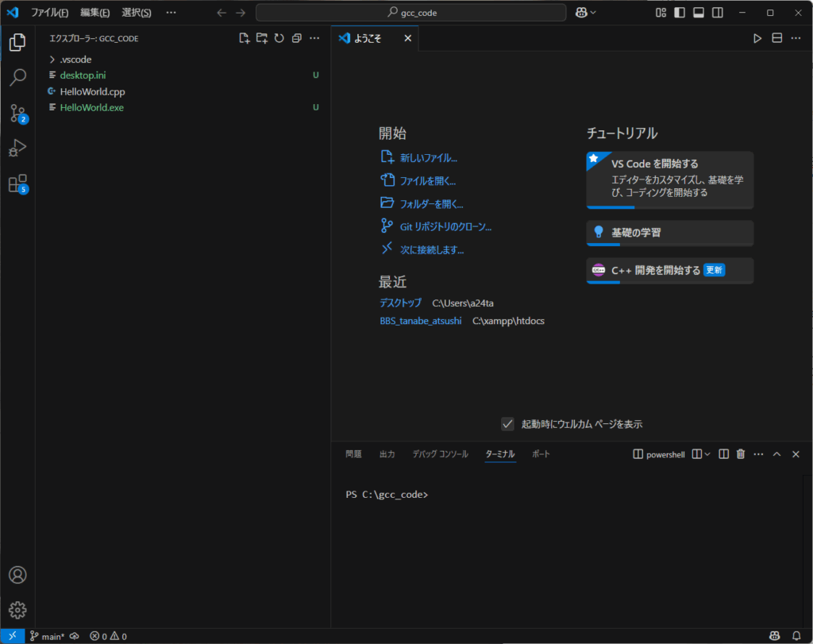Open Explorer views and more actions menu
The width and height of the screenshot is (813, 644).
314,38
